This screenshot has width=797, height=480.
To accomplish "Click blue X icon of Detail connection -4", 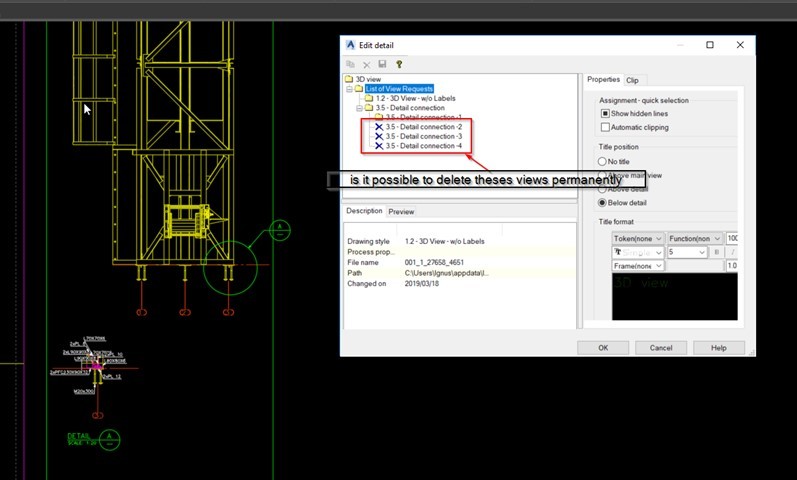I will pyautogui.click(x=379, y=146).
